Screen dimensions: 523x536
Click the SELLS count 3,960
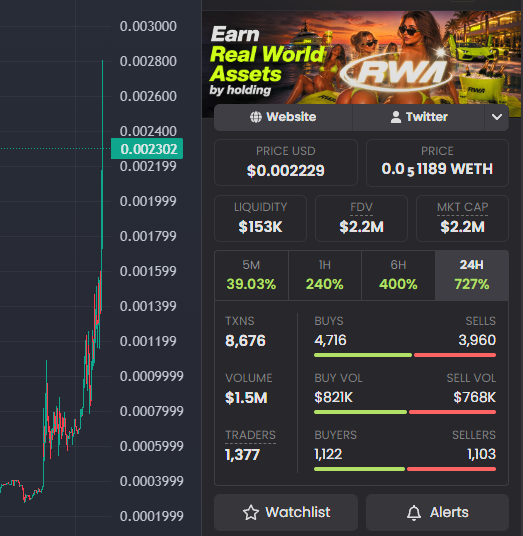coord(477,340)
